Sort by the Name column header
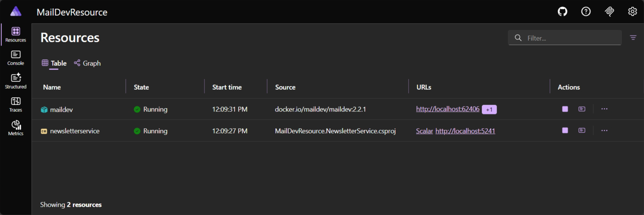 point(52,87)
